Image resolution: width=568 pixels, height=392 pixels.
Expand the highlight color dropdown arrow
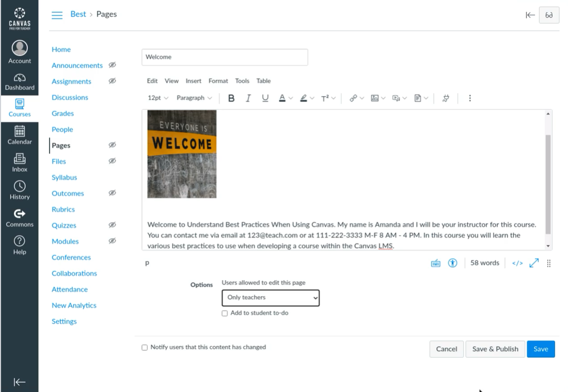pyautogui.click(x=312, y=98)
